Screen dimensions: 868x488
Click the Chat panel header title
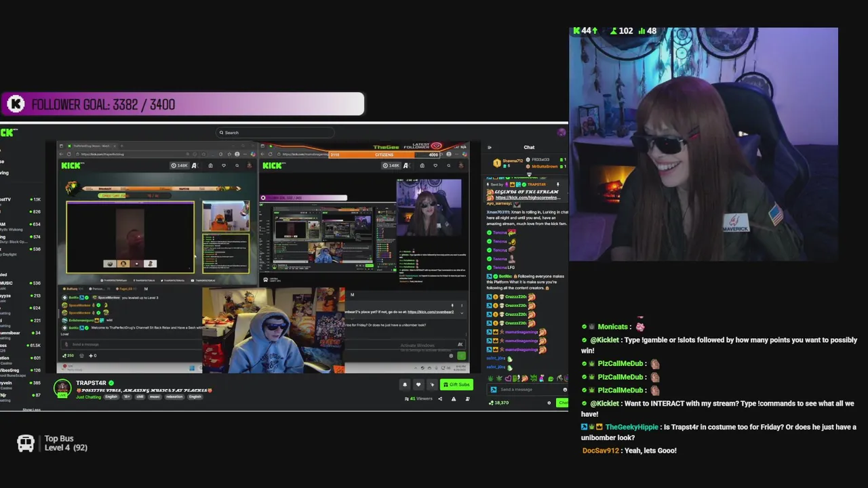coord(529,147)
